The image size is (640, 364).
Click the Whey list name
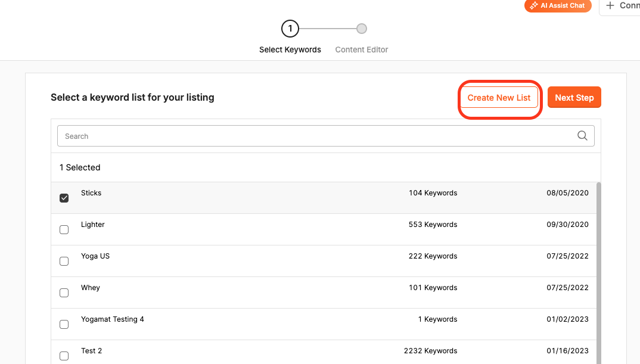[90, 288]
